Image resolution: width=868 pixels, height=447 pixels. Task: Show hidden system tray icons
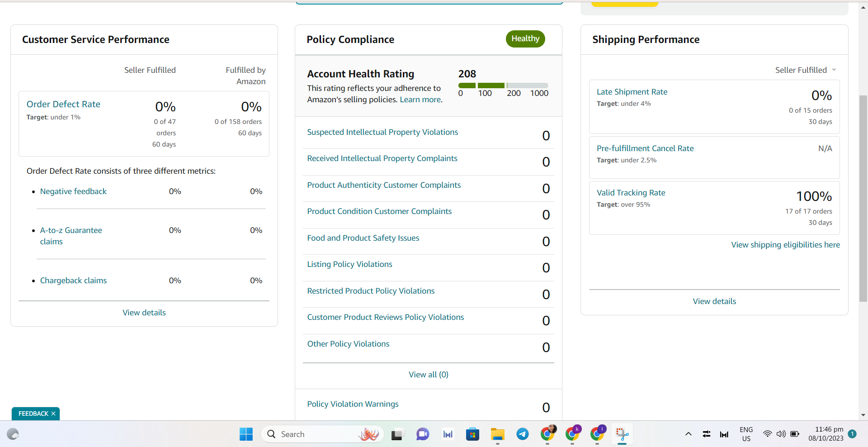click(689, 434)
